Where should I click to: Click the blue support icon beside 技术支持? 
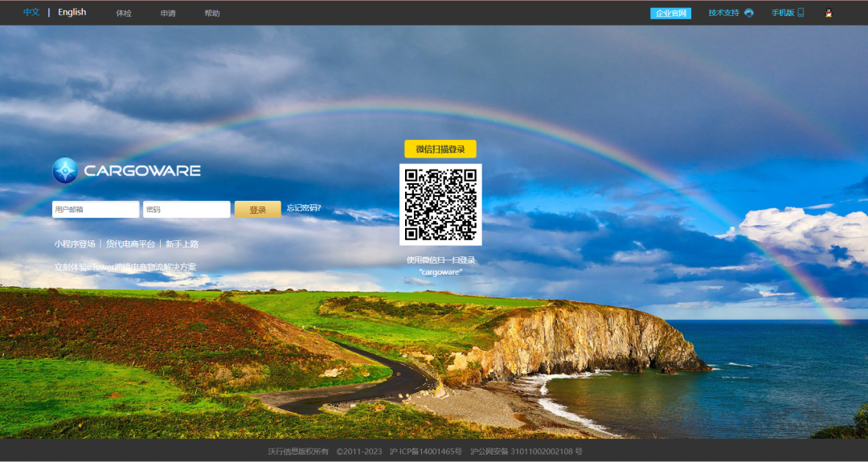pos(749,13)
